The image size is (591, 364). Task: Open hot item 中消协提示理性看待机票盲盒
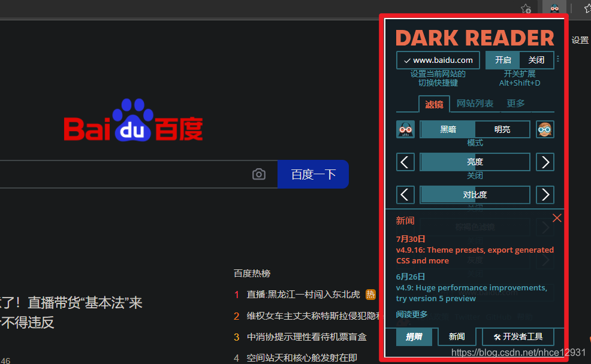coord(306,337)
